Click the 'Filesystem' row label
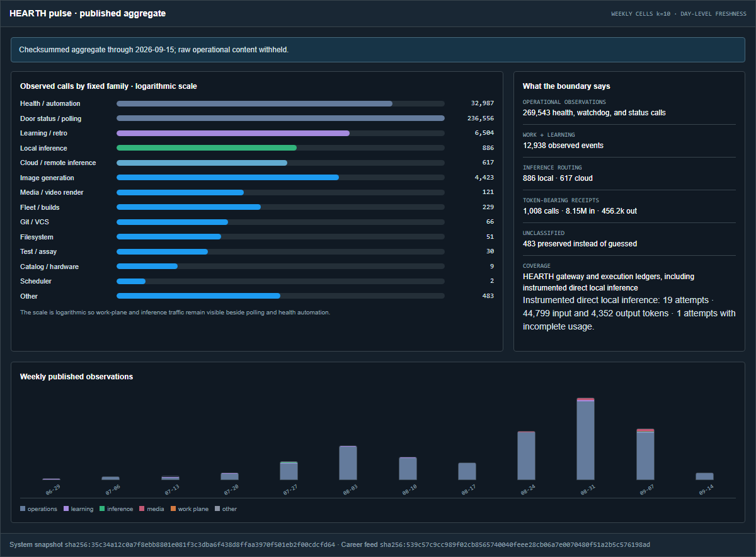 tap(37, 237)
